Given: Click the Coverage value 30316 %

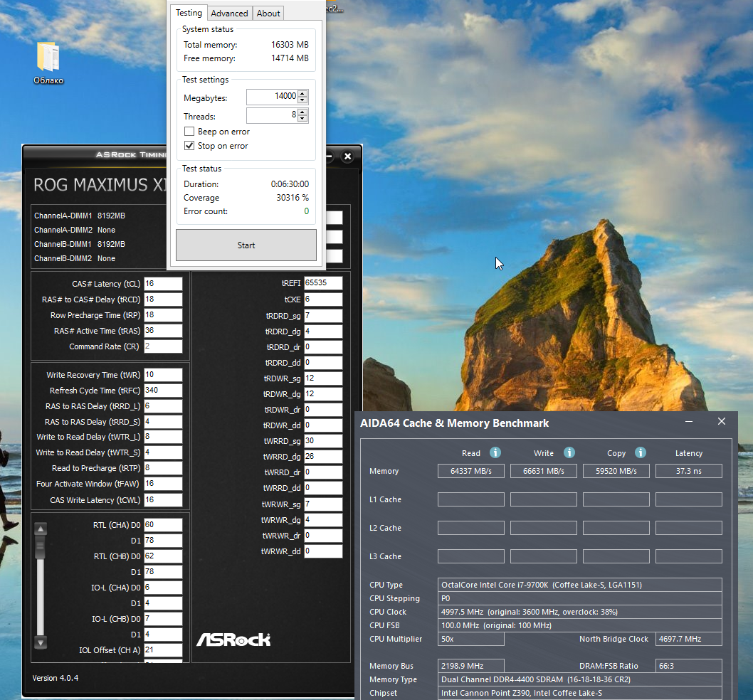Looking at the screenshot, I should tap(293, 197).
